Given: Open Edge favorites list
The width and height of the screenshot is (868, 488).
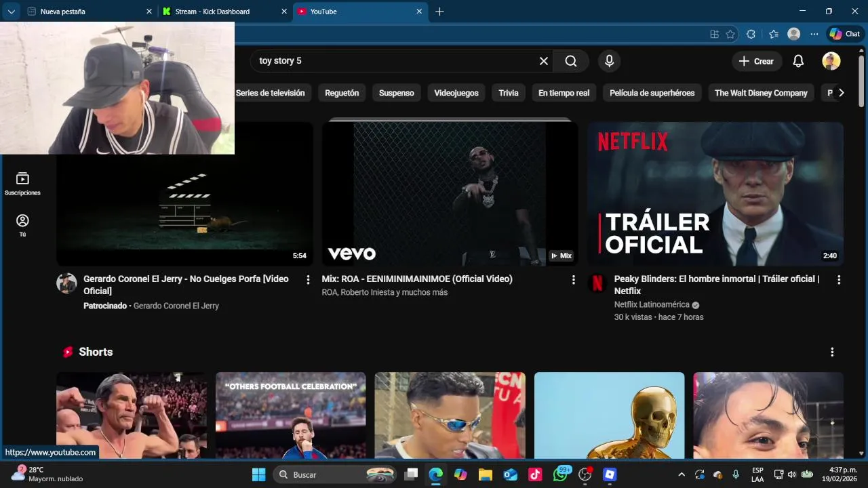Looking at the screenshot, I should coord(774,34).
